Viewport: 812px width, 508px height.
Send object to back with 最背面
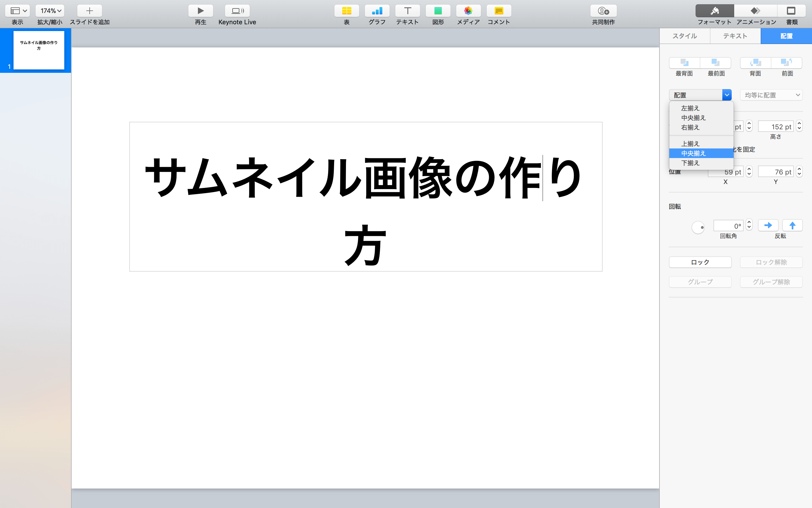pyautogui.click(x=685, y=62)
